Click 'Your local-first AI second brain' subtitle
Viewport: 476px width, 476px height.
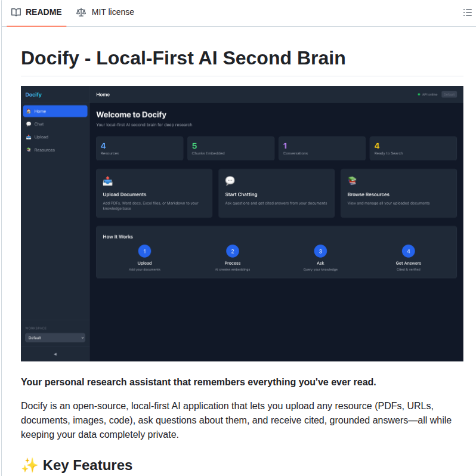click(144, 125)
